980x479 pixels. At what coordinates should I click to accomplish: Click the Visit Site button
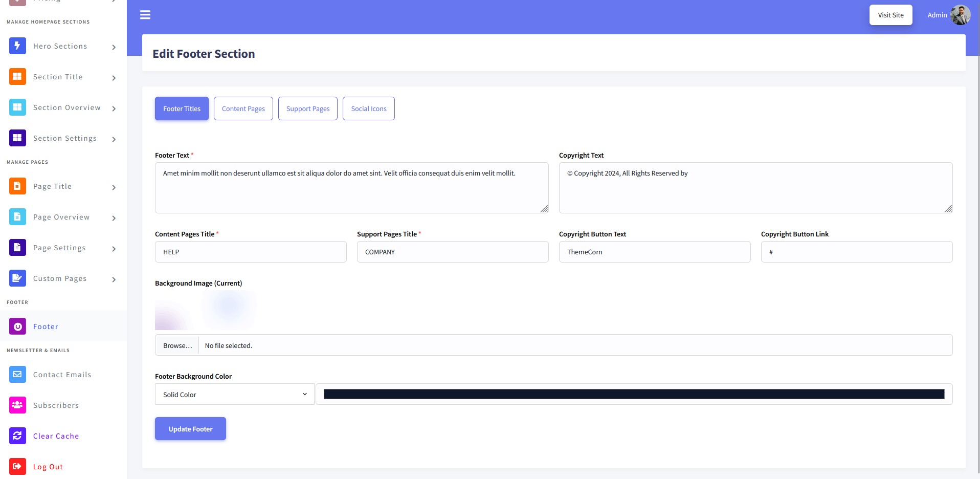[x=891, y=15]
